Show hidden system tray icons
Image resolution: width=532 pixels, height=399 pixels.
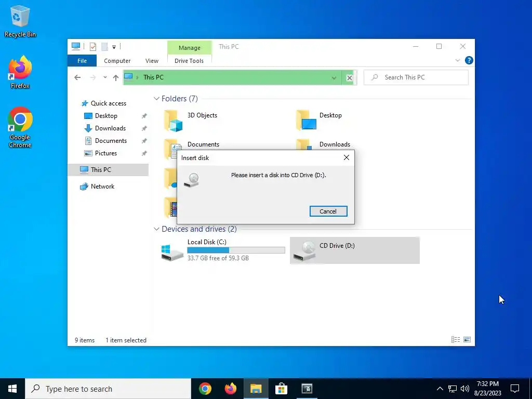440,389
